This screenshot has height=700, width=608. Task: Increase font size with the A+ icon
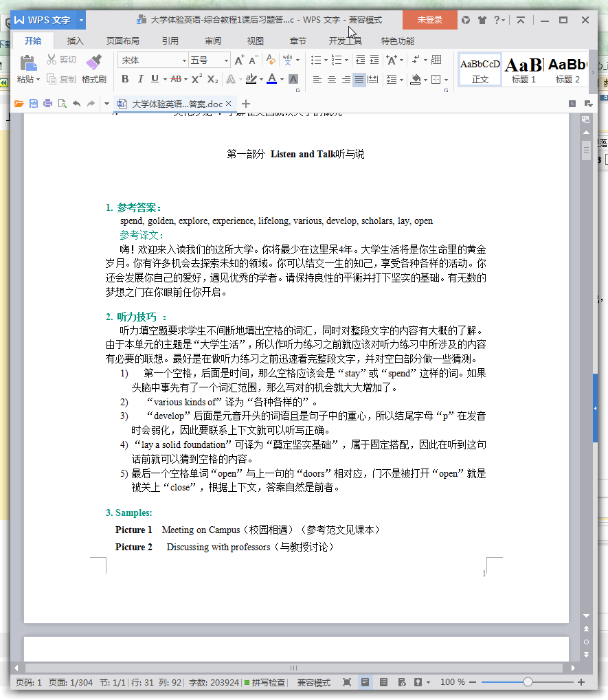click(239, 60)
